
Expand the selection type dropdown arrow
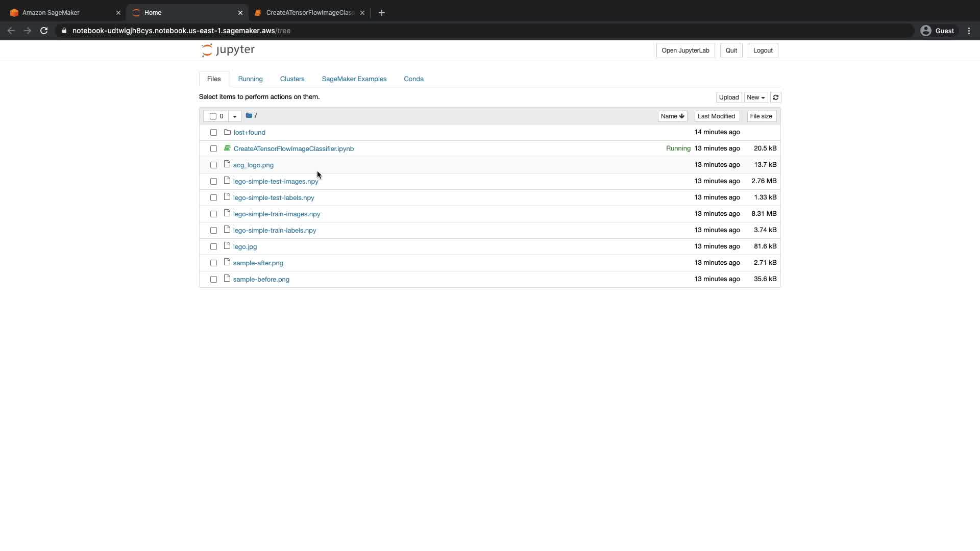235,116
